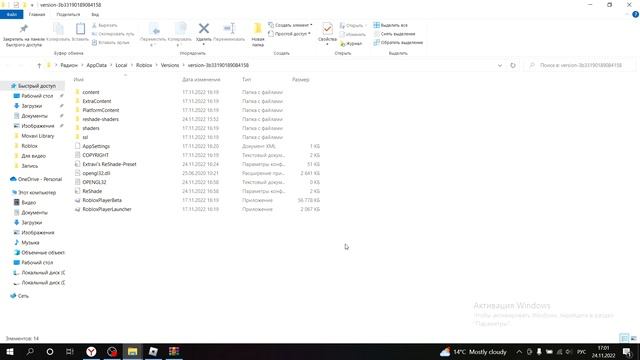
Task: Switch to the Поделиться (Share) ribbon tab
Action: 68,14
